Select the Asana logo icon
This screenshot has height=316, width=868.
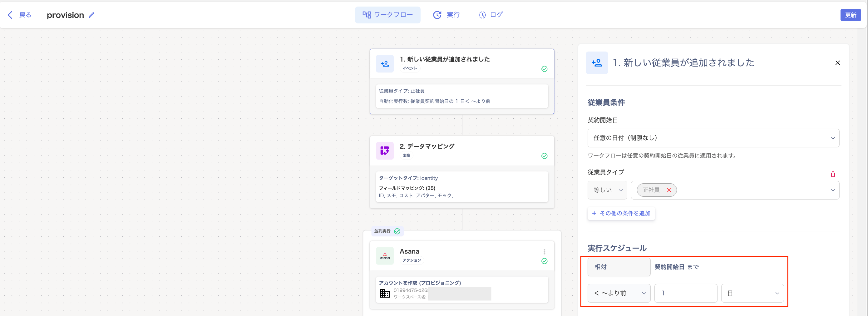coord(385,256)
